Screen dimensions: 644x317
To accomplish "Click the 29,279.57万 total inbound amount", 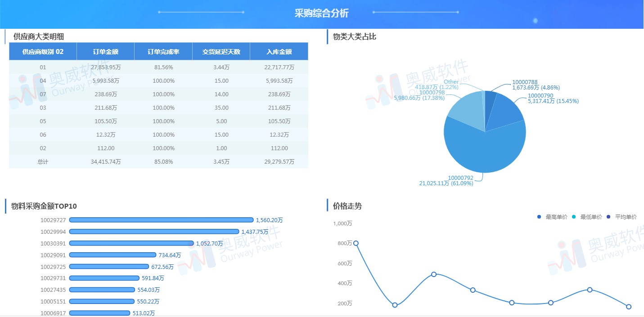I will click(x=279, y=162).
